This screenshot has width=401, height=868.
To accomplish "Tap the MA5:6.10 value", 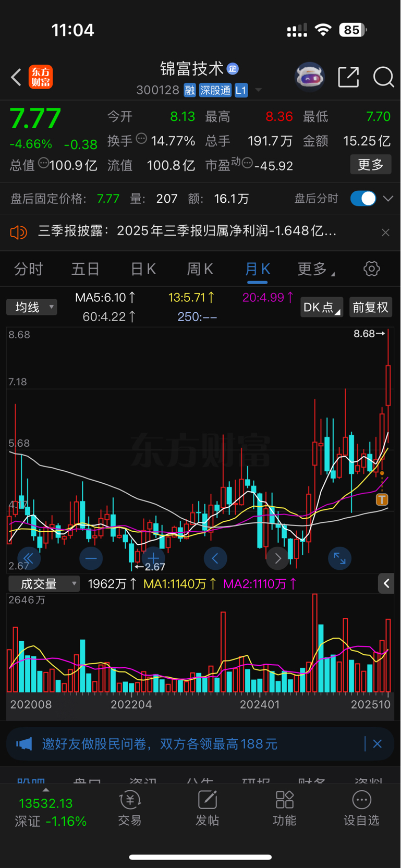I will (105, 298).
